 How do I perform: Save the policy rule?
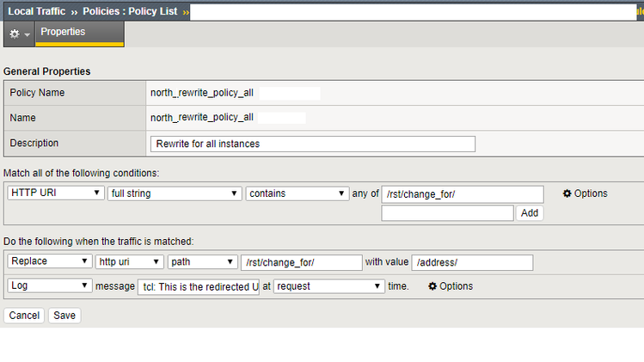coord(64,316)
